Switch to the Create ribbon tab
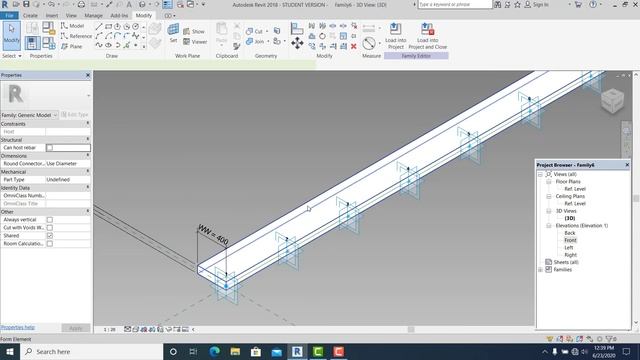Screen dimensions: 640x360 pyautogui.click(x=30, y=16)
